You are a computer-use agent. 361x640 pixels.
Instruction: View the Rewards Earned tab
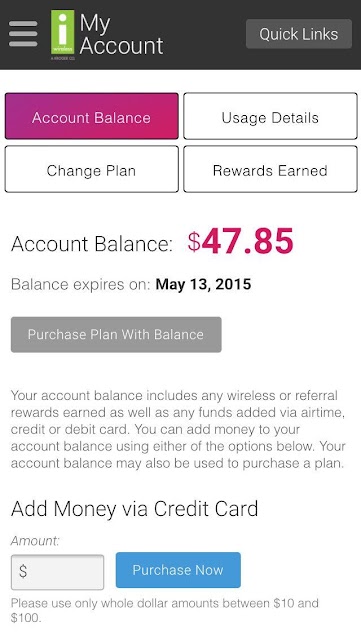270,169
